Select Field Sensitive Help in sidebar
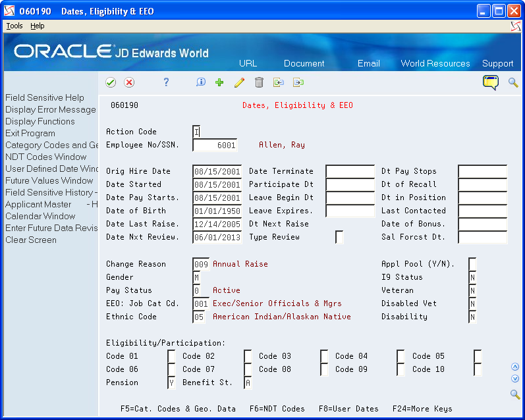Screen dimensions: 525x420 tap(45, 97)
